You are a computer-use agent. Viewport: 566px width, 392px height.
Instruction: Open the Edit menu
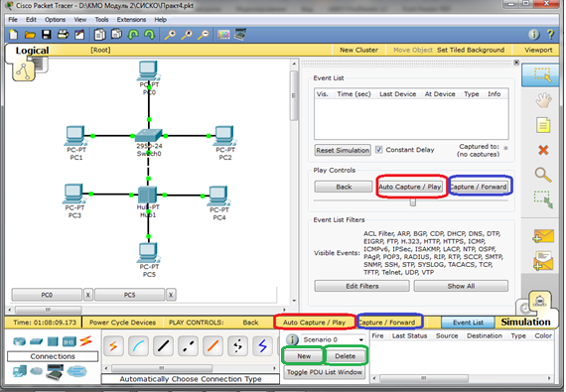tap(31, 20)
